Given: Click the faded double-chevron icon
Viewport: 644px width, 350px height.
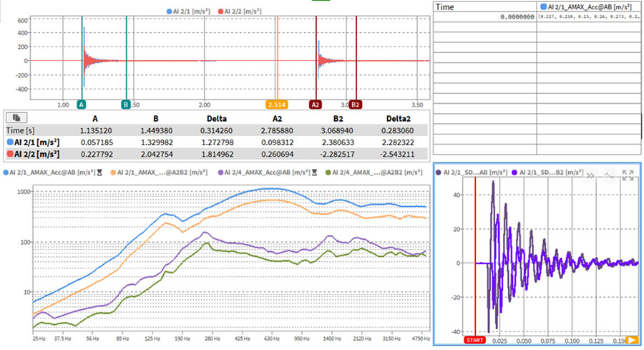Looking at the screenshot, I should 590,175.
